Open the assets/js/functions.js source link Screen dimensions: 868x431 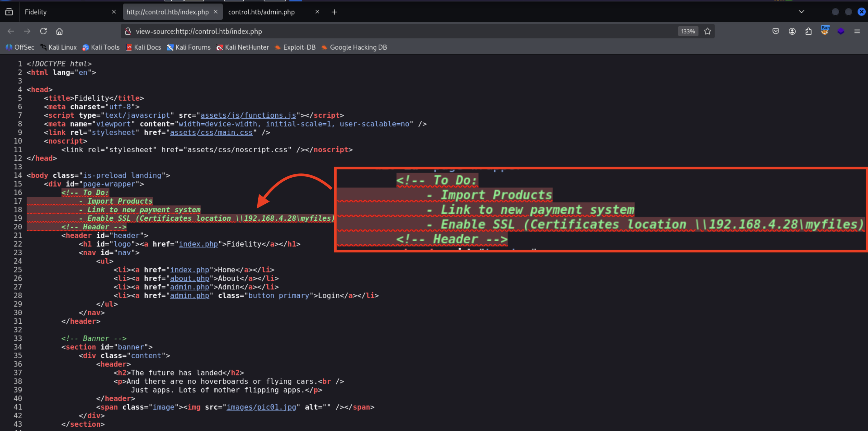pos(248,115)
